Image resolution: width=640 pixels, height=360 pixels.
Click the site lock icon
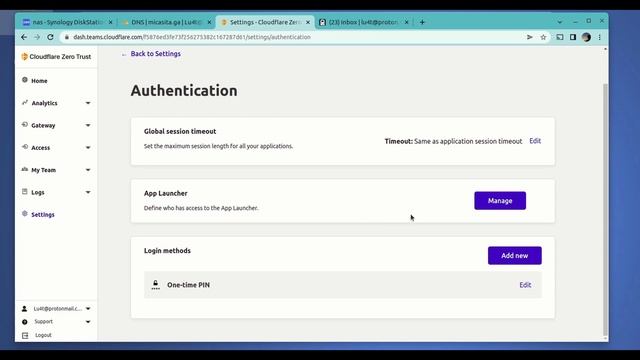point(67,37)
